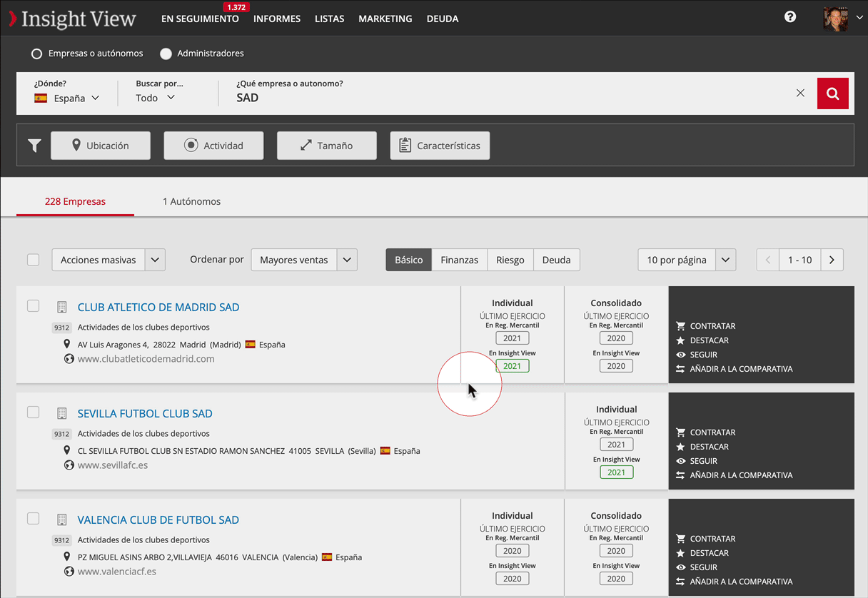
Task: Click the Insight View logo
Action: coord(72,19)
